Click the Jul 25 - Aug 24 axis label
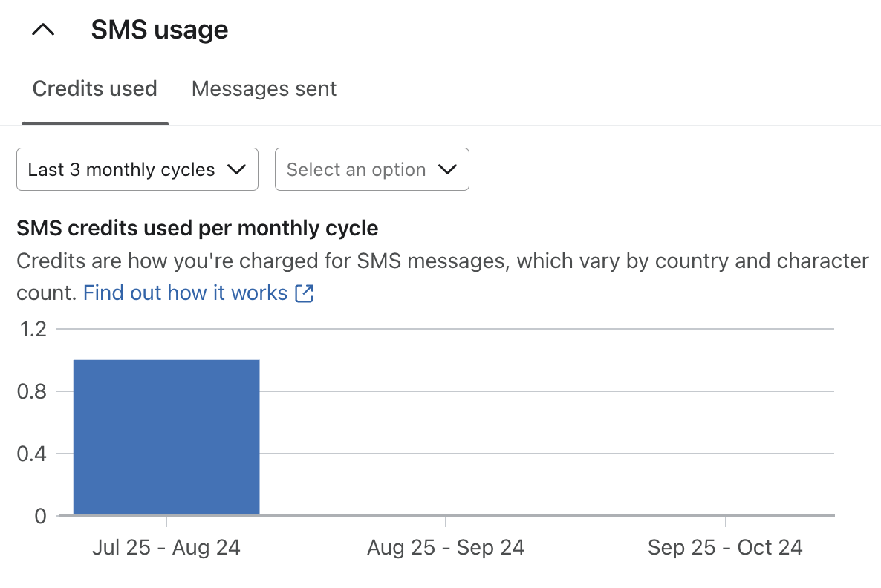881x588 pixels. (166, 547)
